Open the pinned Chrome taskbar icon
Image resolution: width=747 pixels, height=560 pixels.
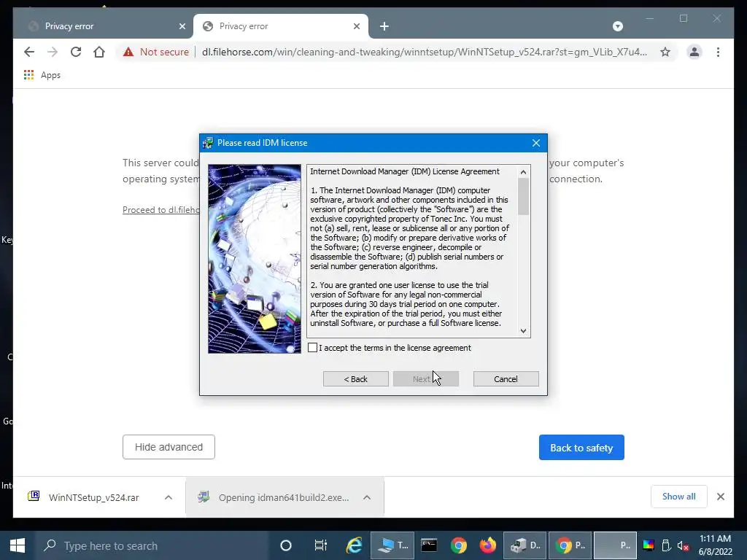coord(459,545)
